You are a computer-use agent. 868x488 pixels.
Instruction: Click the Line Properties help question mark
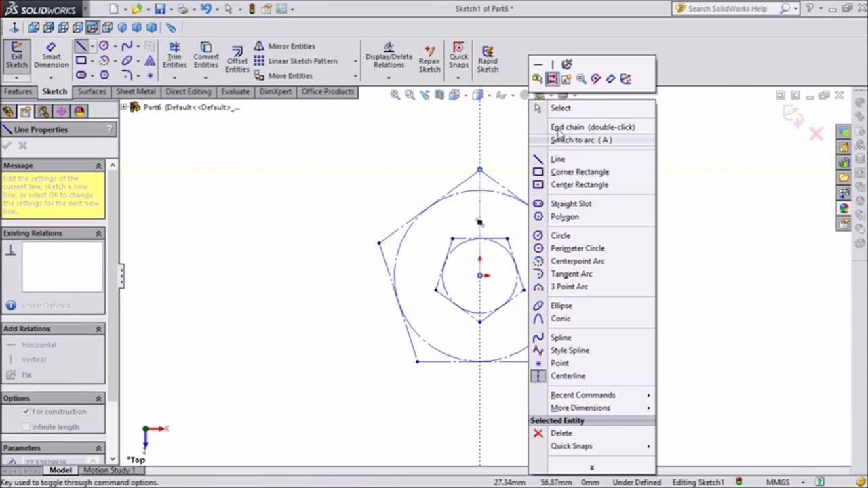pos(109,129)
